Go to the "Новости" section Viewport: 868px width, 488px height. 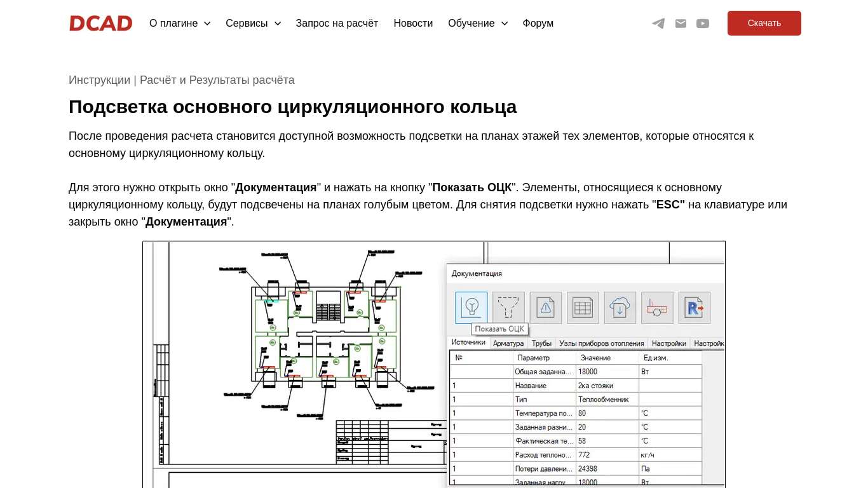point(413,24)
